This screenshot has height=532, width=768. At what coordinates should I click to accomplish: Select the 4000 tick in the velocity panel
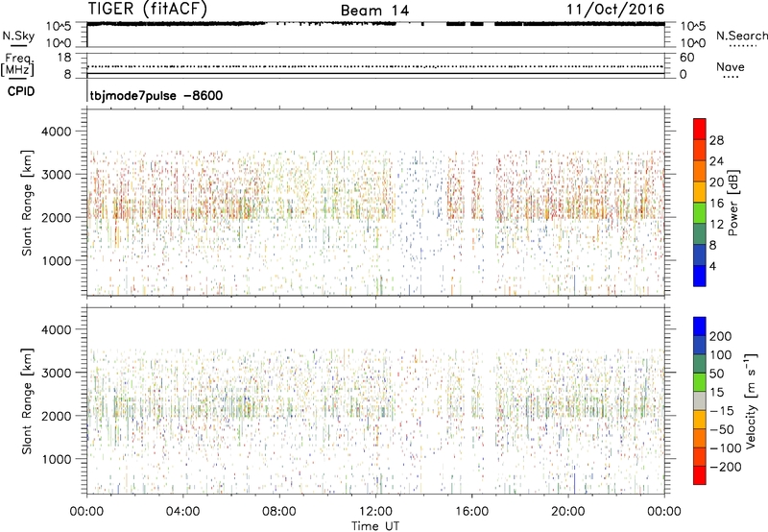[57, 329]
